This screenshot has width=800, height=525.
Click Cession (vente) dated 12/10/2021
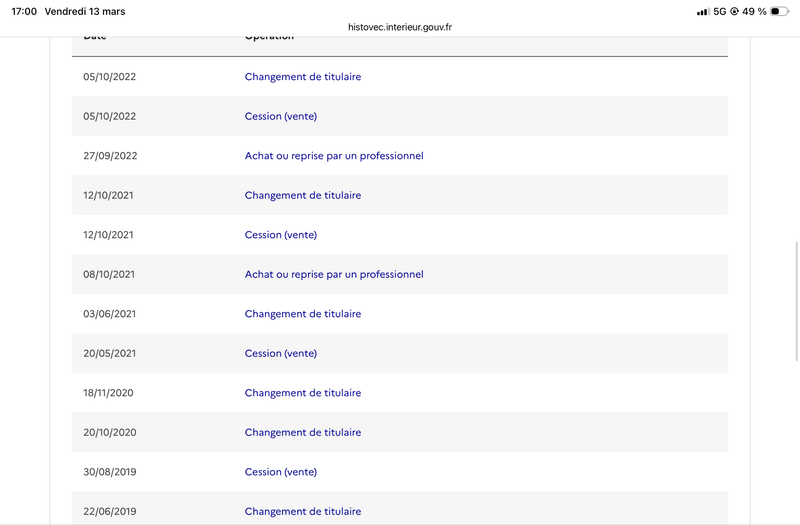tap(281, 235)
